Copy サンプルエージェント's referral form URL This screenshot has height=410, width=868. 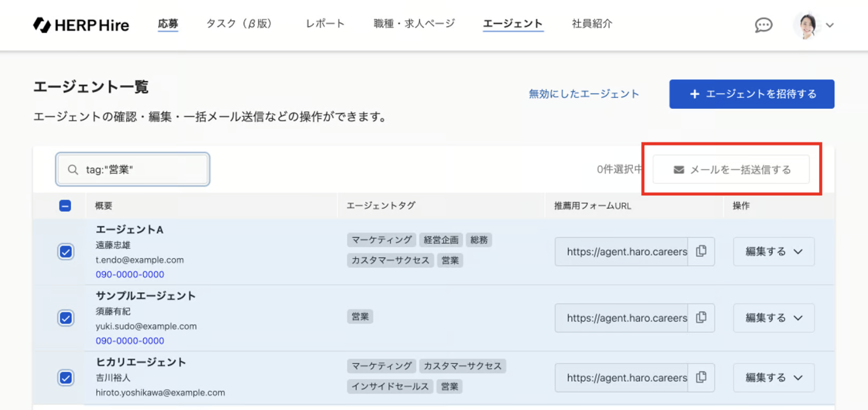click(x=701, y=318)
